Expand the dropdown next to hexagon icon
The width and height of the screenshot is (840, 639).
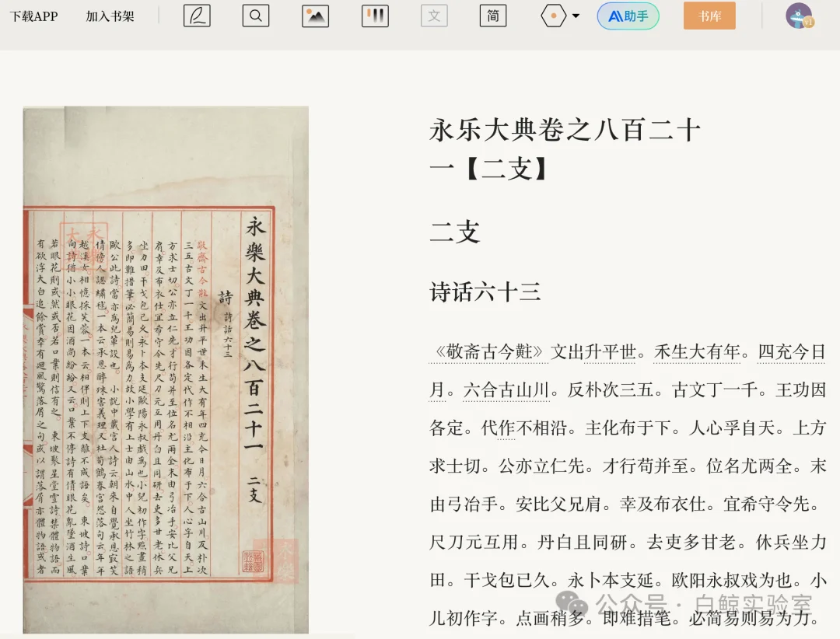(574, 16)
